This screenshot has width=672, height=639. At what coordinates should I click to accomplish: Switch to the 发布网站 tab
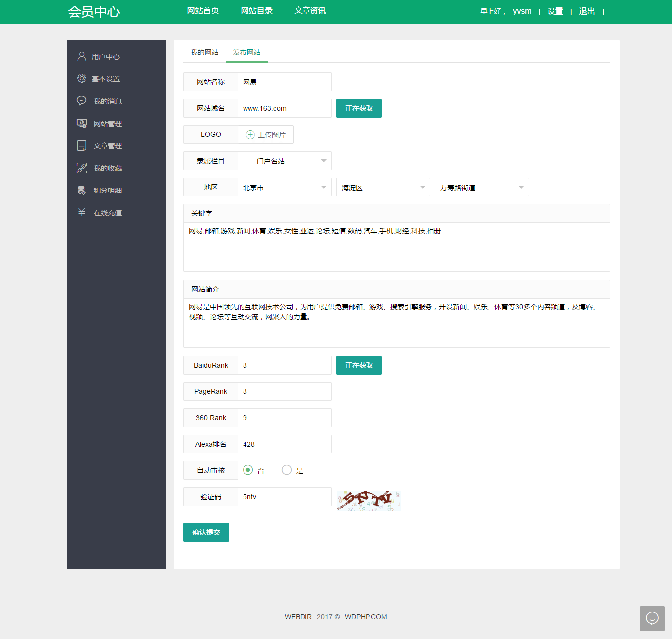[246, 52]
